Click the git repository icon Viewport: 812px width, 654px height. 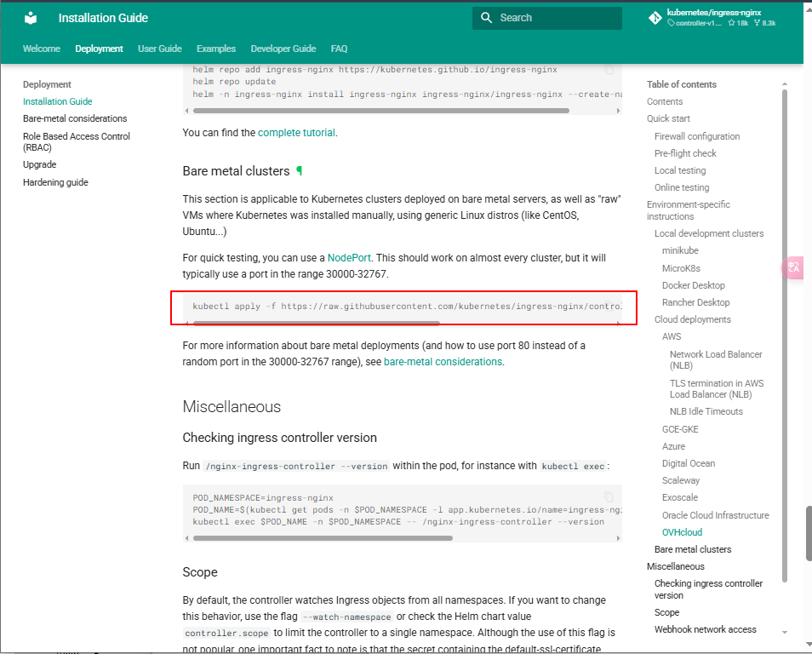(655, 18)
